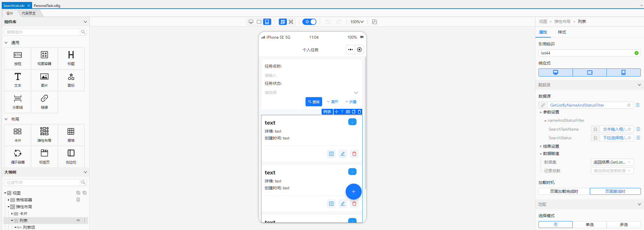Open the 数据集 dropdown
This screenshot has height=230, width=644.
click(x=612, y=162)
